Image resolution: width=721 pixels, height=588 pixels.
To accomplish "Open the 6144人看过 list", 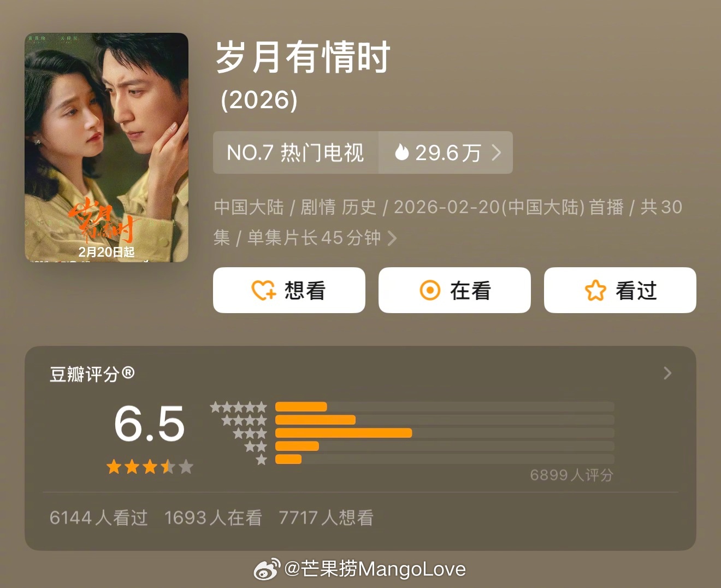I will [99, 518].
